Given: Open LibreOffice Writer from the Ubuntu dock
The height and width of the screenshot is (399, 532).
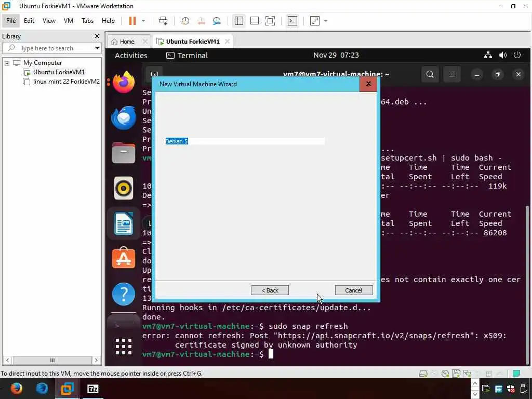Looking at the screenshot, I should tap(124, 223).
